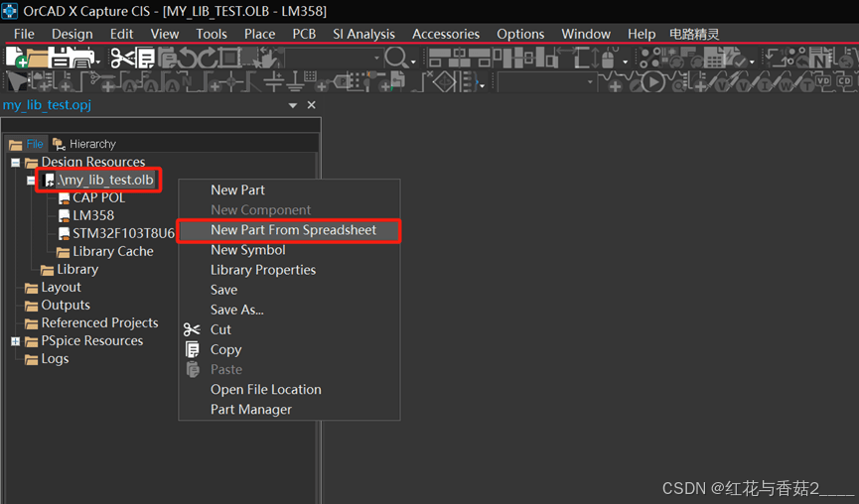
Task: Switch to the File tab
Action: point(26,144)
